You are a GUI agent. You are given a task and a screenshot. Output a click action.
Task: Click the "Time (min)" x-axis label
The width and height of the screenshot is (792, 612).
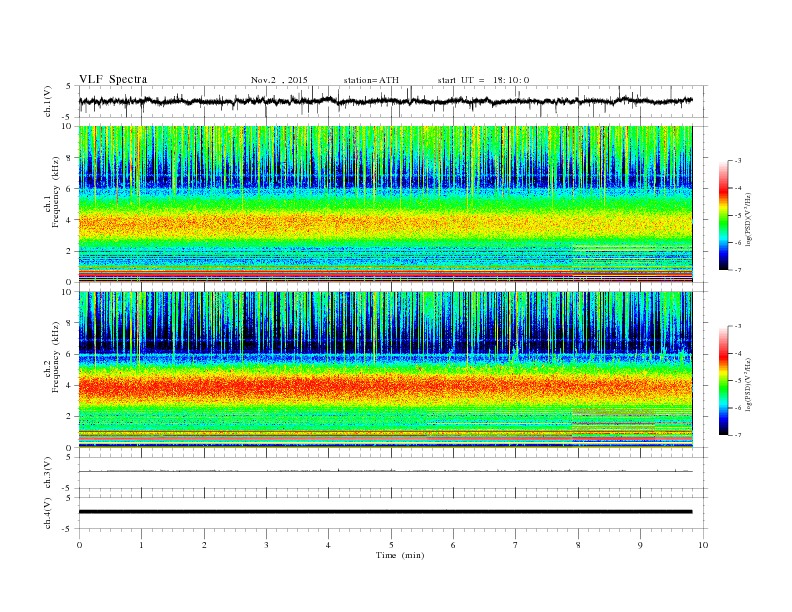400,555
